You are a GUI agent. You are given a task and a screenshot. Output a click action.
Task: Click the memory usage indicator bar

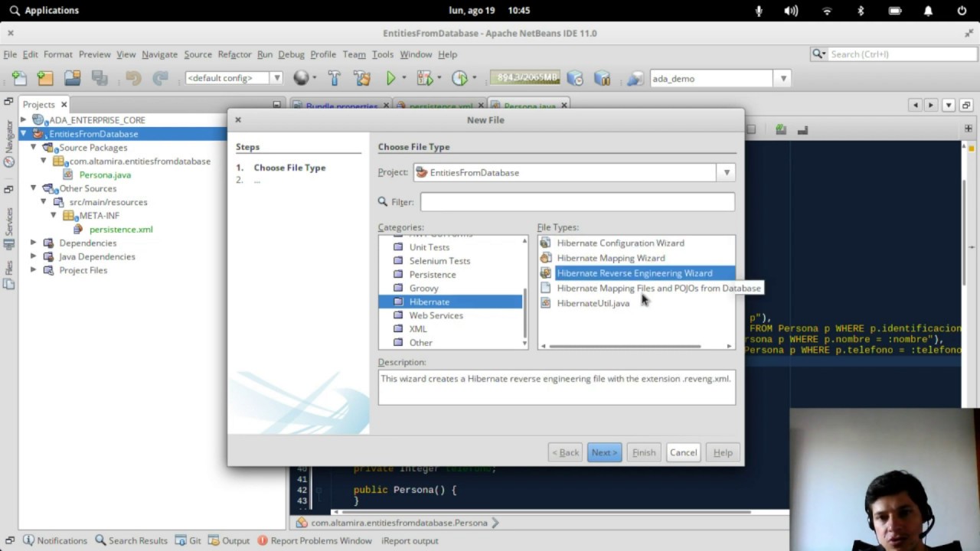[x=524, y=78]
